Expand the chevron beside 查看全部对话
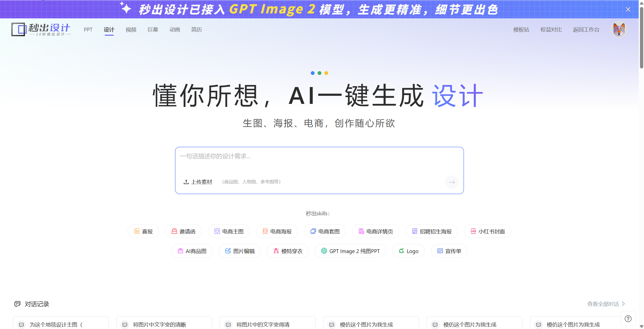The height and width of the screenshot is (329, 644). pos(623,304)
